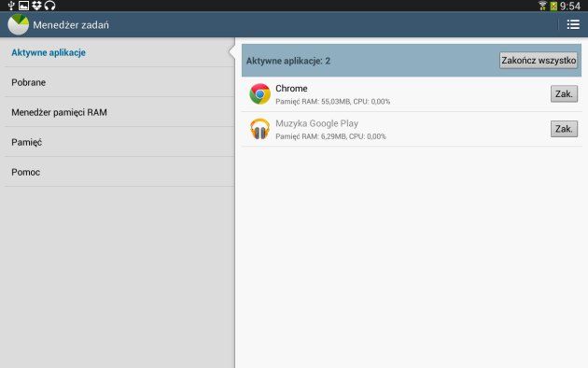
Task: End Muzyka Google Play with Zak. button
Action: point(564,129)
